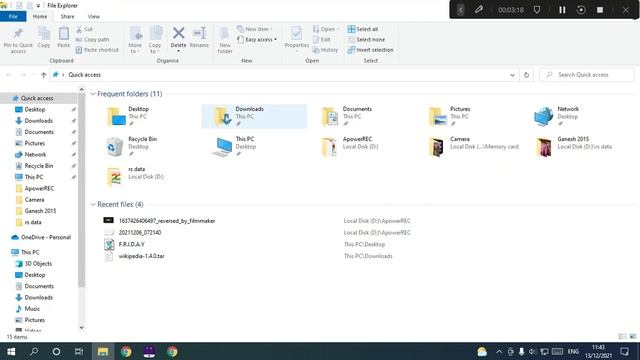The height and width of the screenshot is (360, 640).
Task: Select recent file 20211206_072140
Action: pyautogui.click(x=140, y=233)
